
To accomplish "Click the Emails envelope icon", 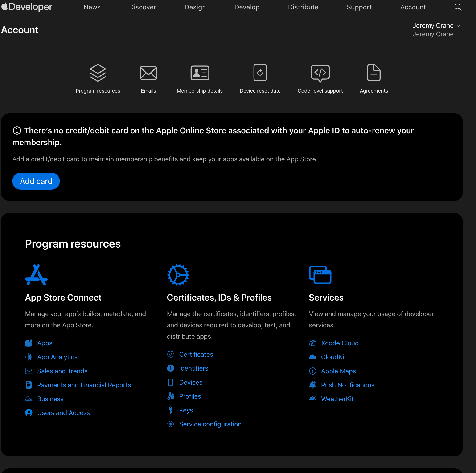I will coord(148,73).
